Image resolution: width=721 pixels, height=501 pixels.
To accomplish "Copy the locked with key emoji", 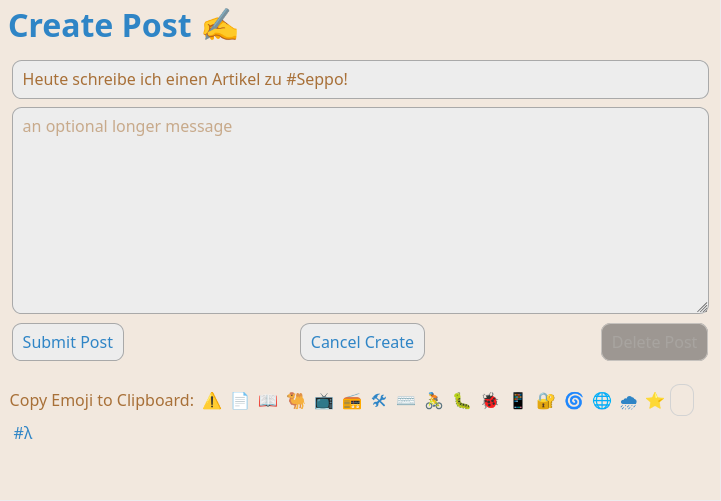I will [546, 401].
